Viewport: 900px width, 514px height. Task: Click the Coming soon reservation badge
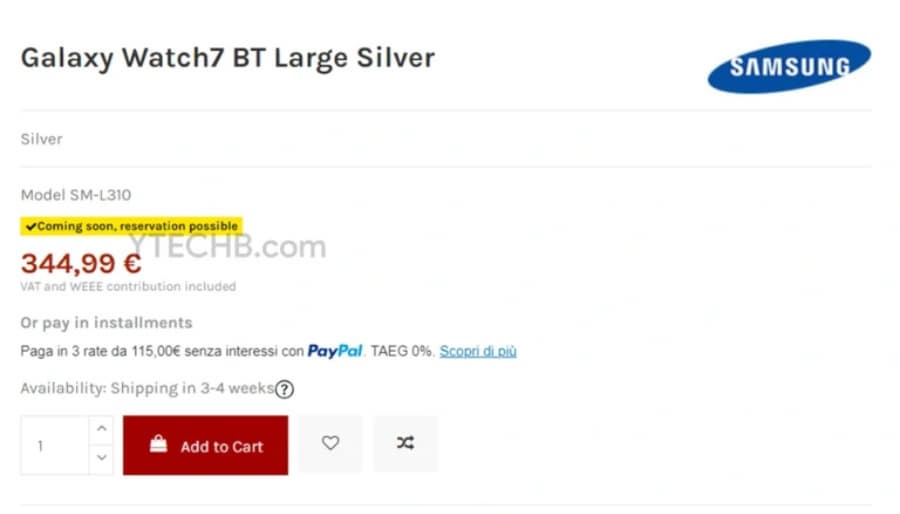[131, 226]
